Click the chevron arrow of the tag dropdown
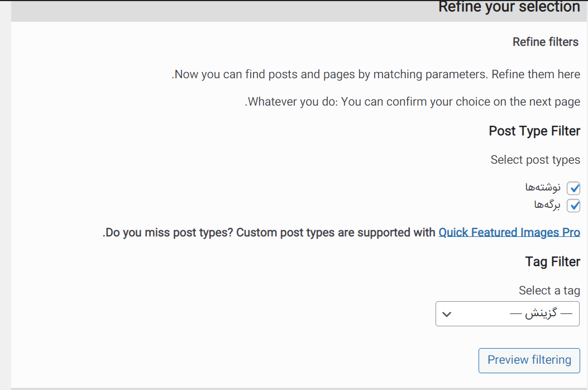This screenshot has width=588, height=390. click(447, 314)
